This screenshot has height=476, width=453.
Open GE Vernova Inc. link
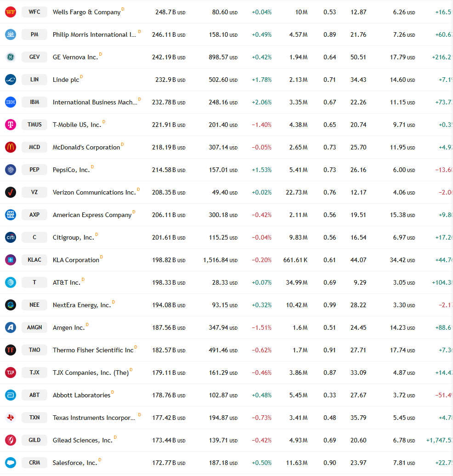[x=75, y=57]
